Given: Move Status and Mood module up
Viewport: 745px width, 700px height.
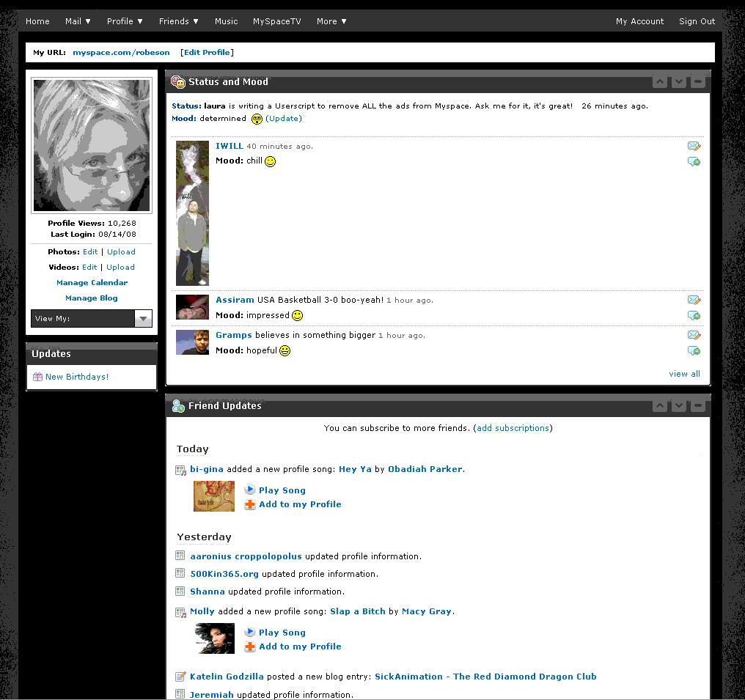Looking at the screenshot, I should (x=659, y=81).
